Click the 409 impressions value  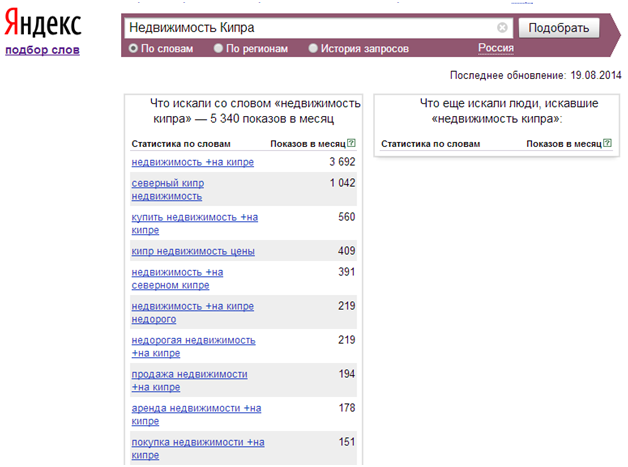347,251
